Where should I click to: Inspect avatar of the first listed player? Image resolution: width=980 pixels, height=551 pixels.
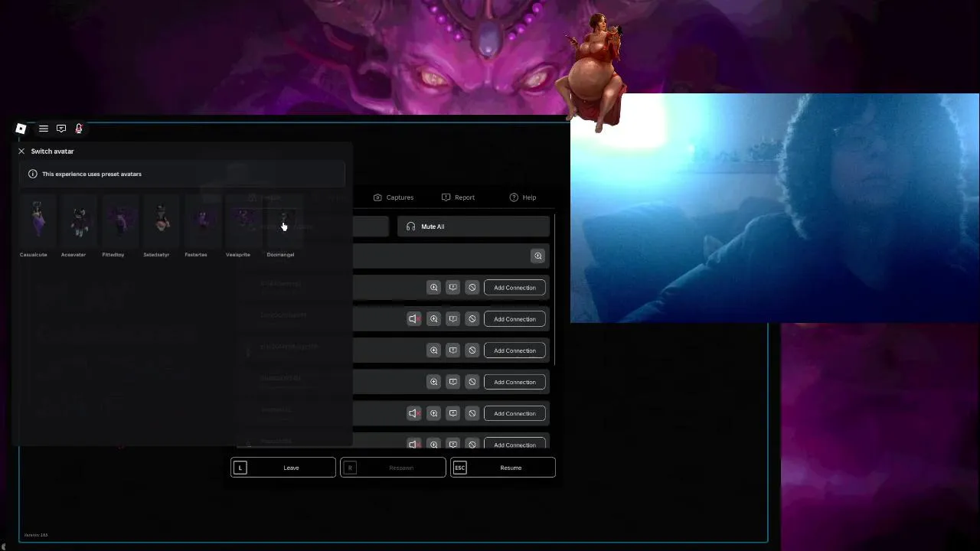pos(434,288)
